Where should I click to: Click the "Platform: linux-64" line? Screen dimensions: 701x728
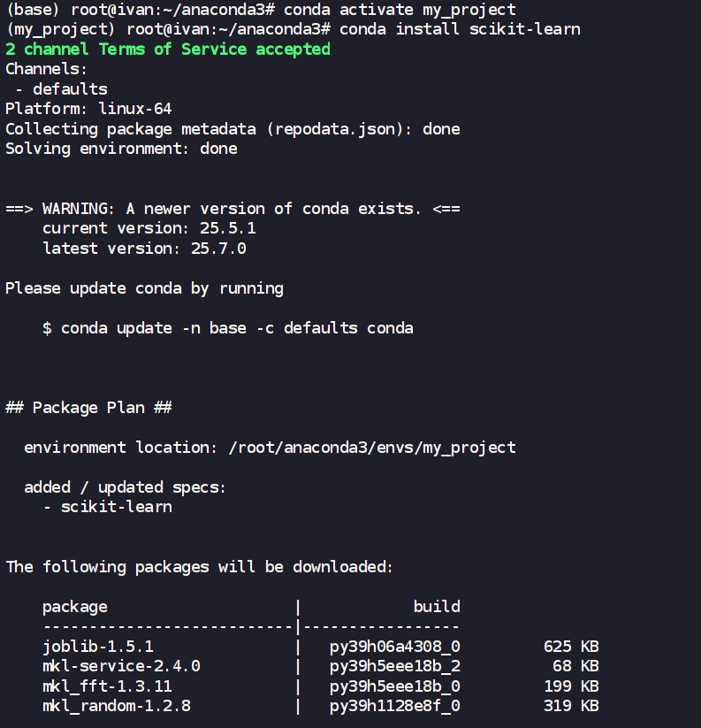(x=88, y=109)
